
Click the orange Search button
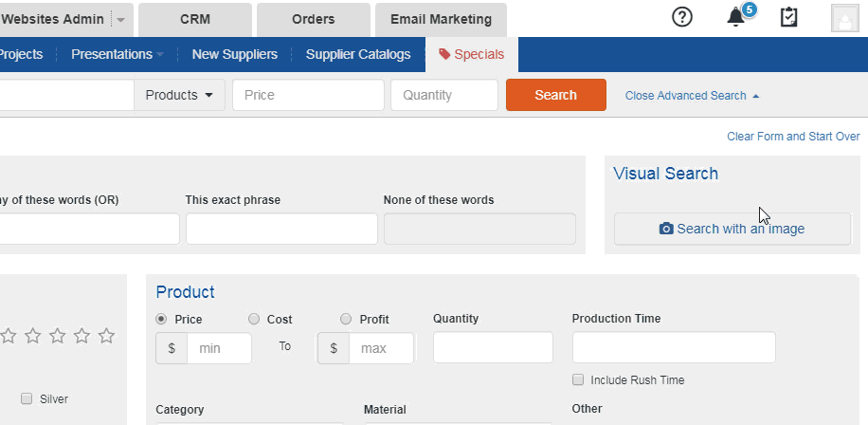point(556,95)
